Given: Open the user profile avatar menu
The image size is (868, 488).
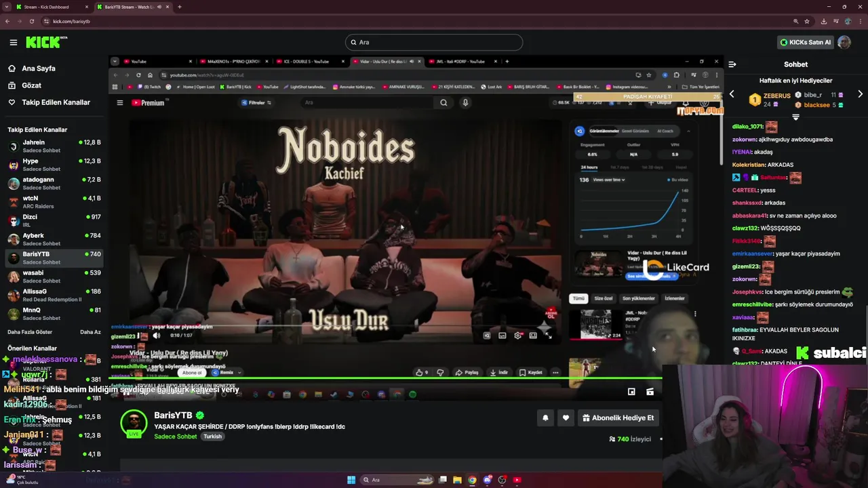Looking at the screenshot, I should coord(844,42).
